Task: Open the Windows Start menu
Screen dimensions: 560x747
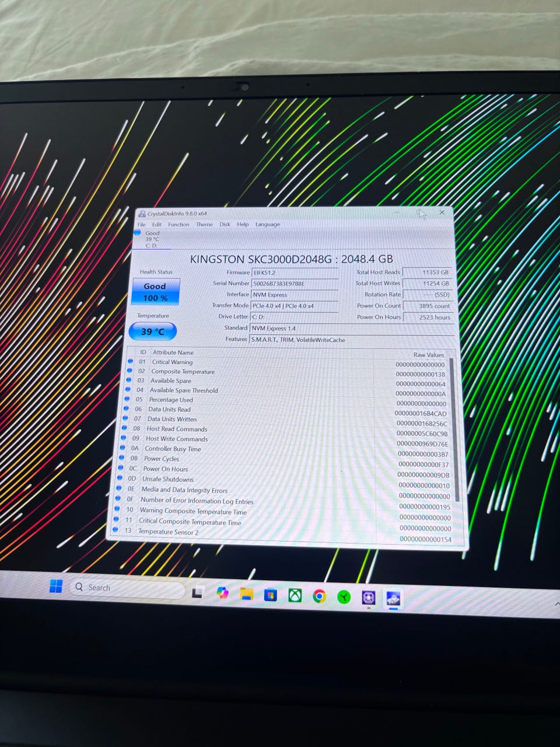Action: 56,586
